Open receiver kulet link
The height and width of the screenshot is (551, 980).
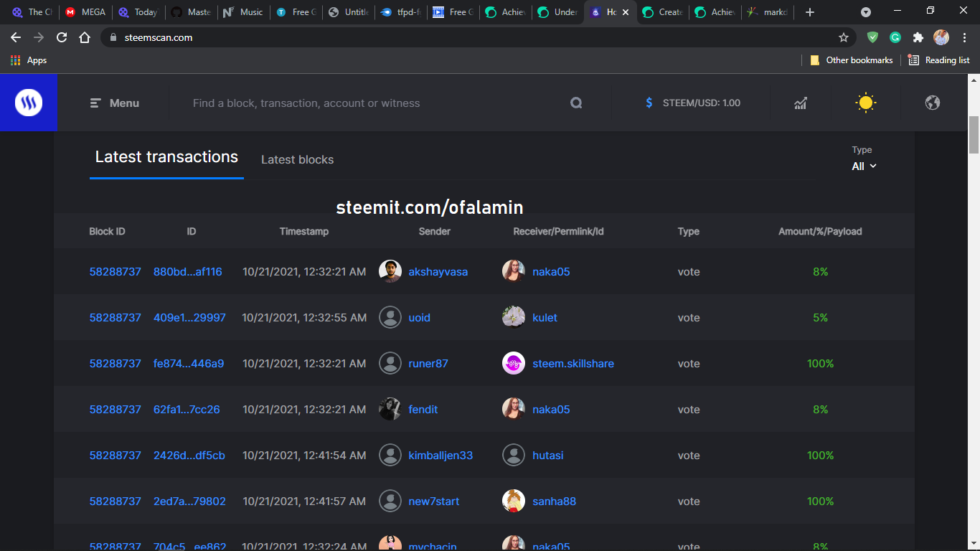tap(545, 318)
